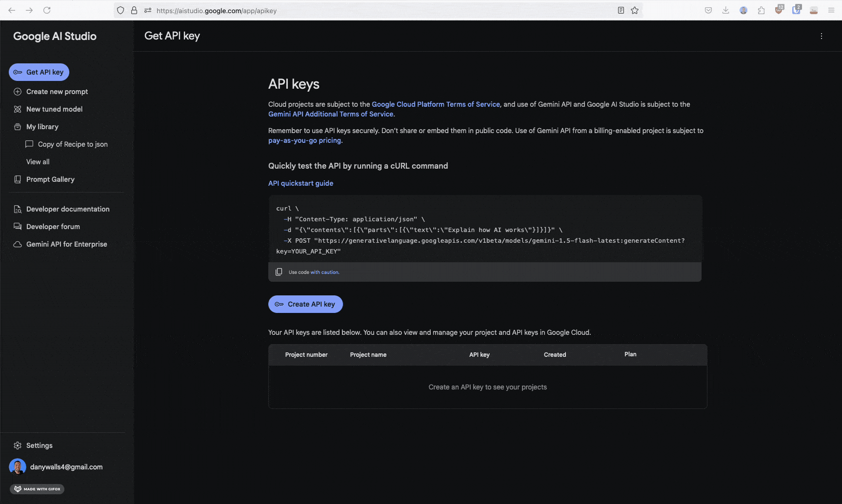Open the extensions puzzle icon
This screenshot has width=842, height=504.
tap(761, 10)
